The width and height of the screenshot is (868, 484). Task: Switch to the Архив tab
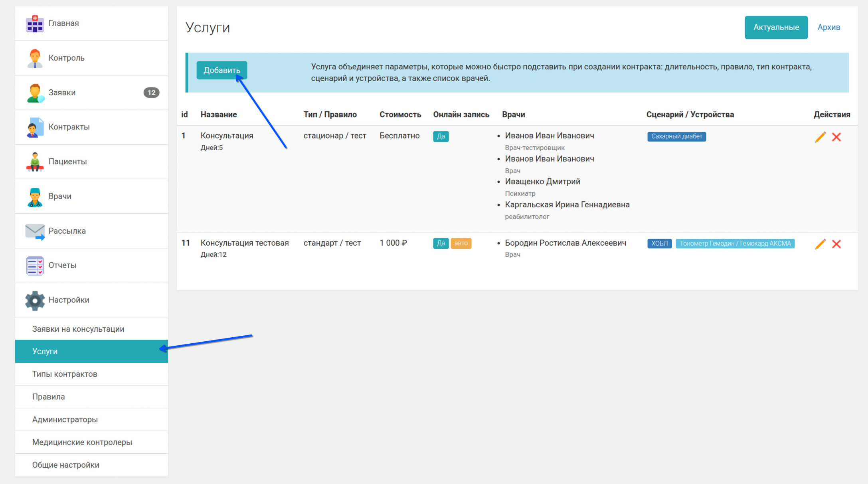pyautogui.click(x=828, y=28)
